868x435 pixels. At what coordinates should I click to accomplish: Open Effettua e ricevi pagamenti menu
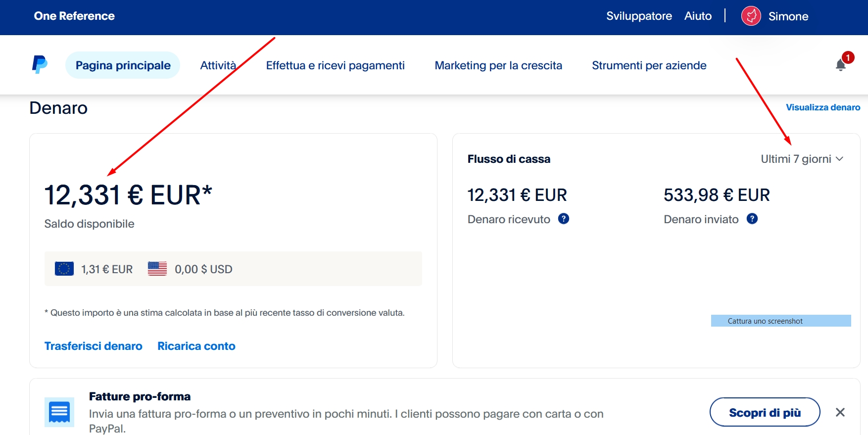click(335, 65)
